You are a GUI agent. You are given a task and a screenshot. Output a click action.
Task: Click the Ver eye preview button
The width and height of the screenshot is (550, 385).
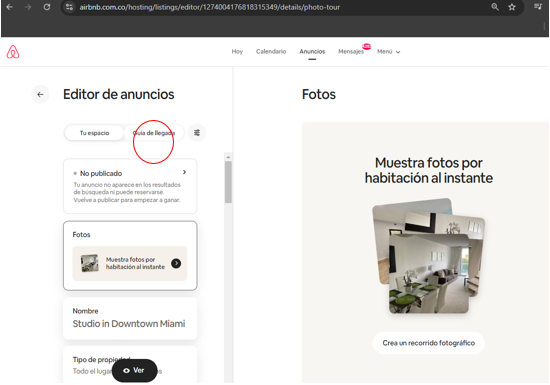coord(134,370)
